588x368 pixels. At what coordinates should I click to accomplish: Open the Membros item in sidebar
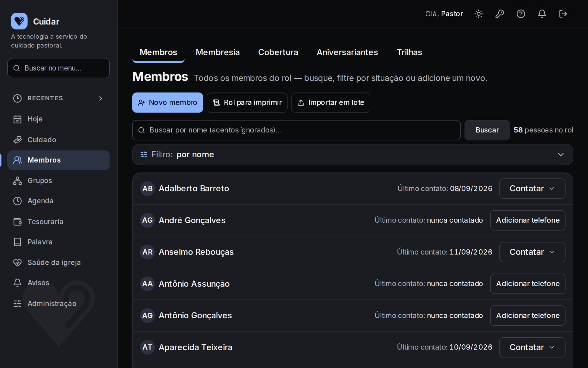[x=58, y=160]
